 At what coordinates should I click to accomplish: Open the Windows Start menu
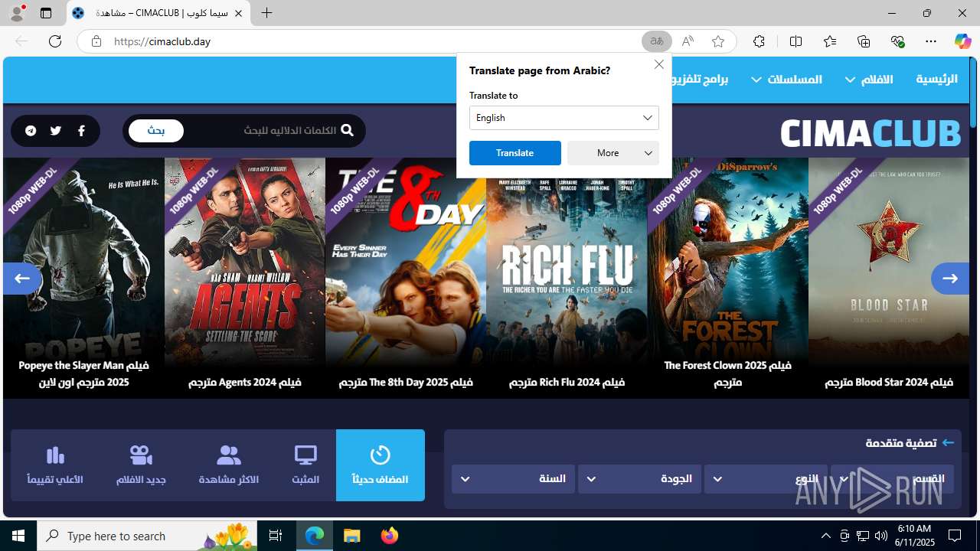click(18, 536)
